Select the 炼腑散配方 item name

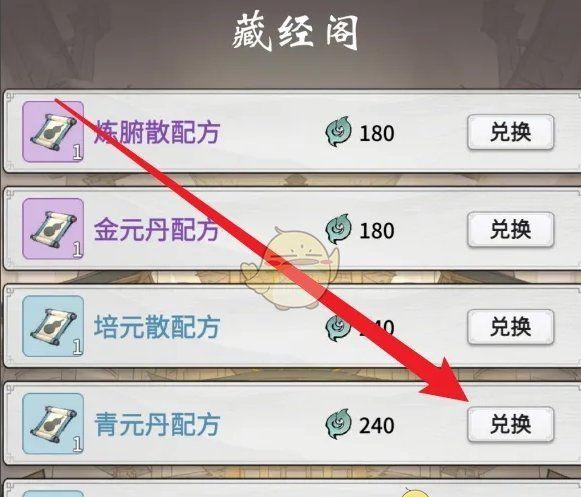pyautogui.click(x=157, y=132)
